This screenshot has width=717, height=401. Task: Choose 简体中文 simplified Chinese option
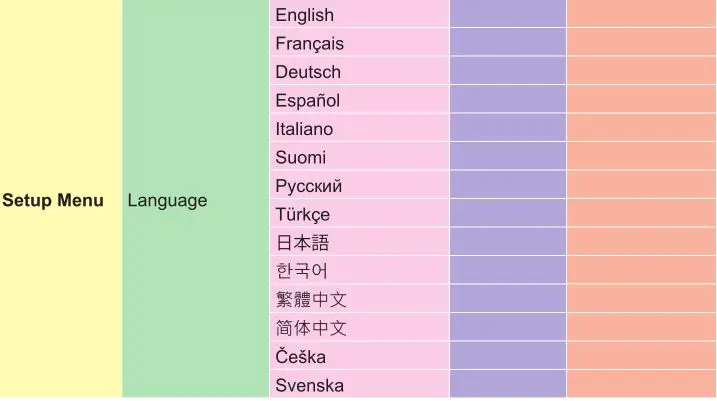point(311,328)
